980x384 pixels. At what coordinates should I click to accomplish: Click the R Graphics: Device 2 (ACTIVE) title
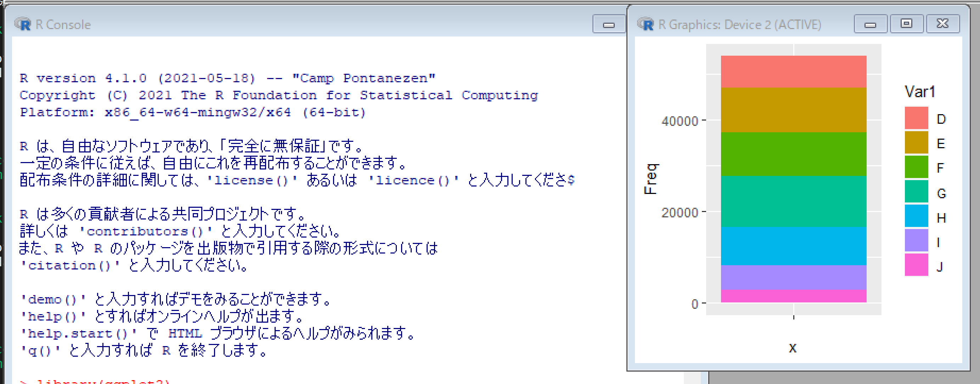pyautogui.click(x=739, y=25)
